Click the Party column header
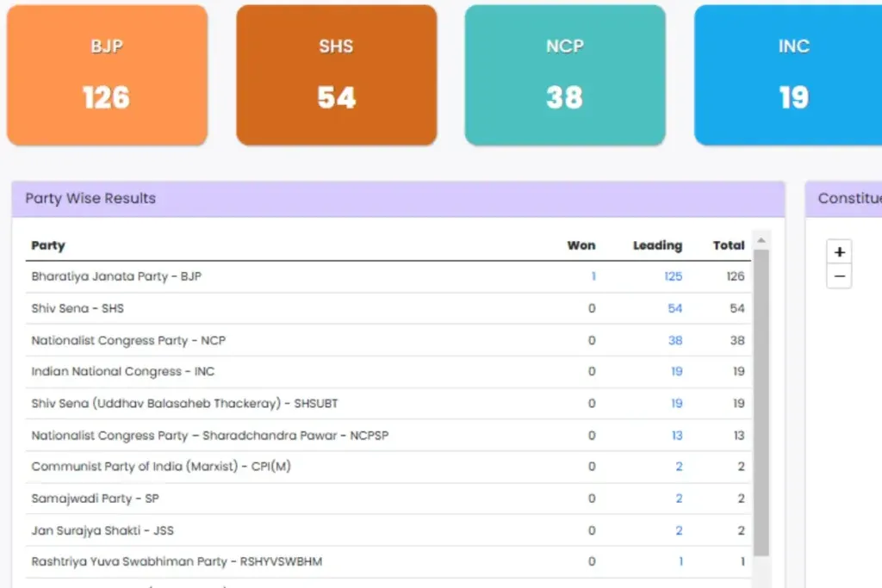 pos(48,245)
